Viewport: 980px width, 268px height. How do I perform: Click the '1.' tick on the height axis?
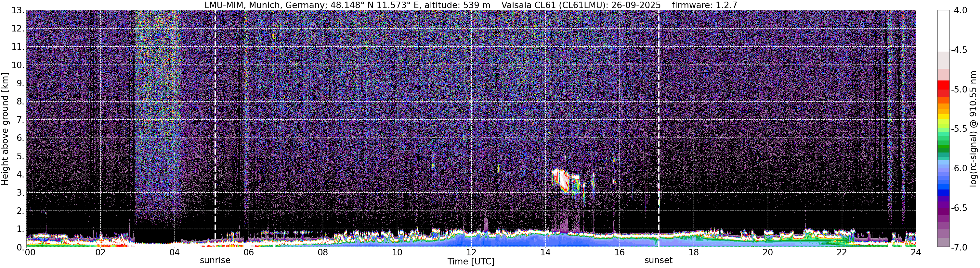21,229
